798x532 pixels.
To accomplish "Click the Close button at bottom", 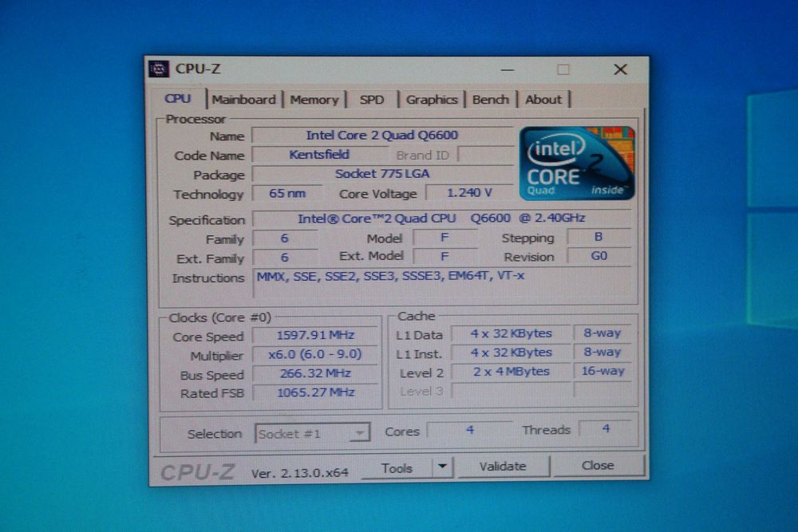I will click(x=598, y=465).
